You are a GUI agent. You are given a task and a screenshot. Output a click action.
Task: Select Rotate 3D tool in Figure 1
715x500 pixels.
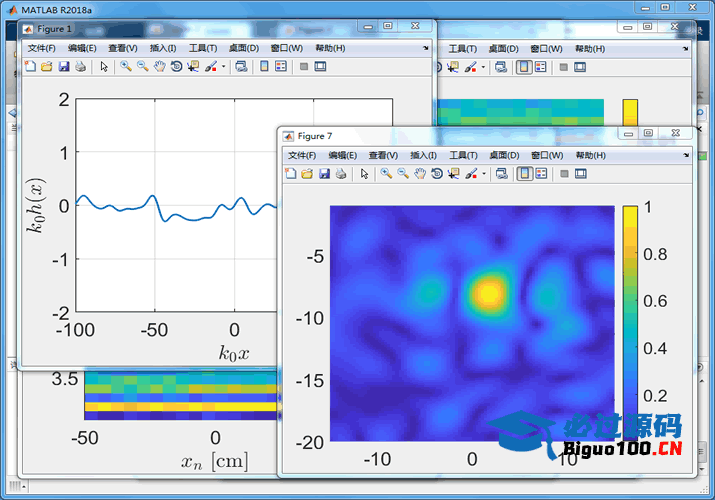(176, 67)
